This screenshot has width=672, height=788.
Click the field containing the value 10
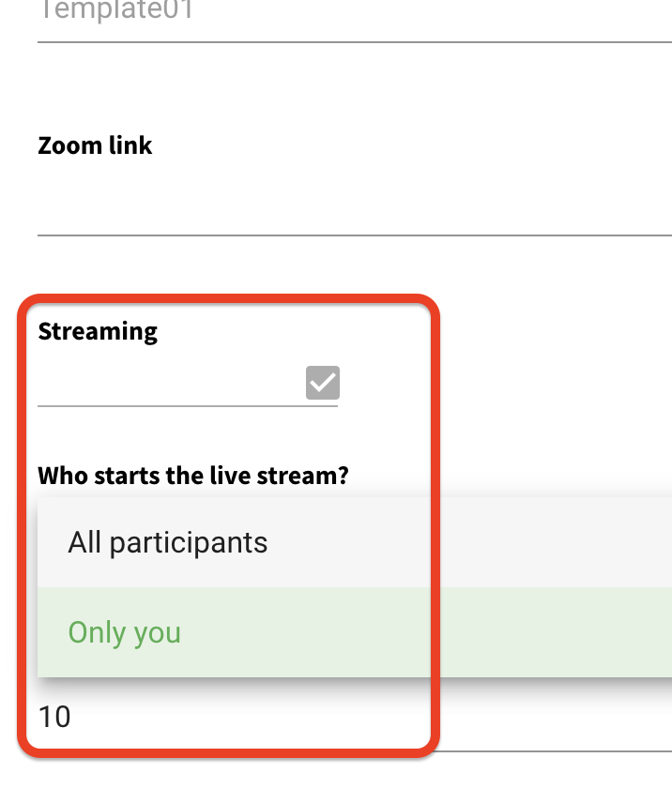282,718
